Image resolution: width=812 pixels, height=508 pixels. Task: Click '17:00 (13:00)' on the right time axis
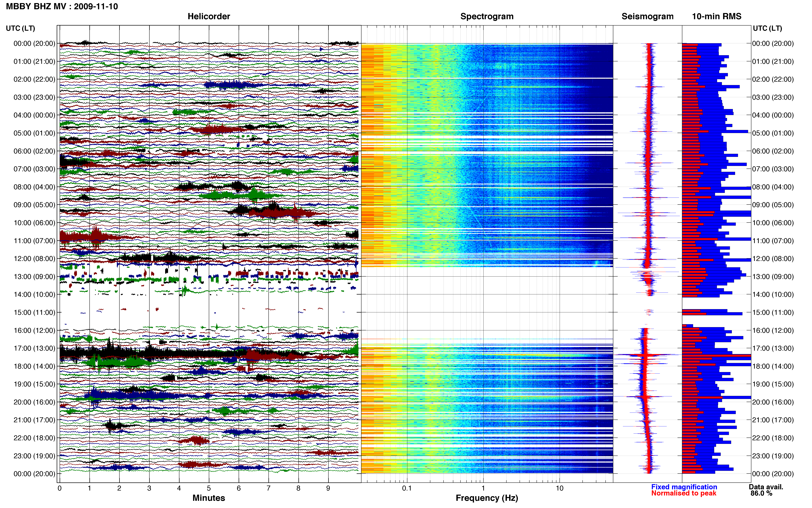tap(773, 348)
